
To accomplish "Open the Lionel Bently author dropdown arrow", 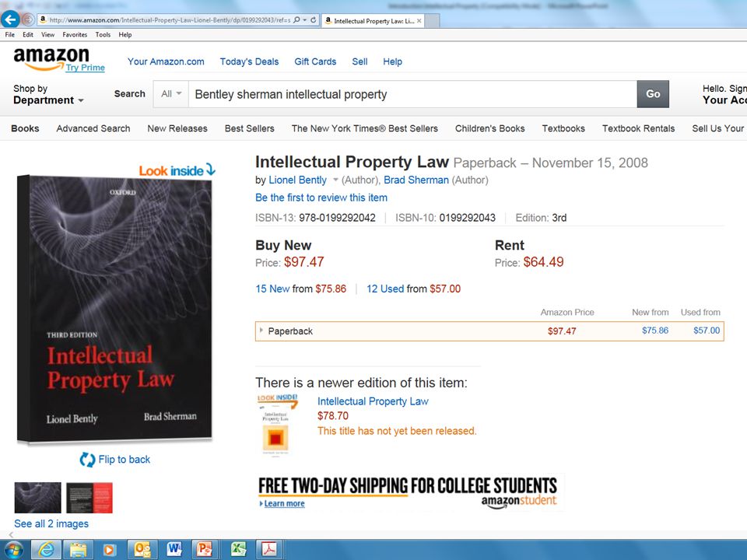I will click(x=335, y=180).
